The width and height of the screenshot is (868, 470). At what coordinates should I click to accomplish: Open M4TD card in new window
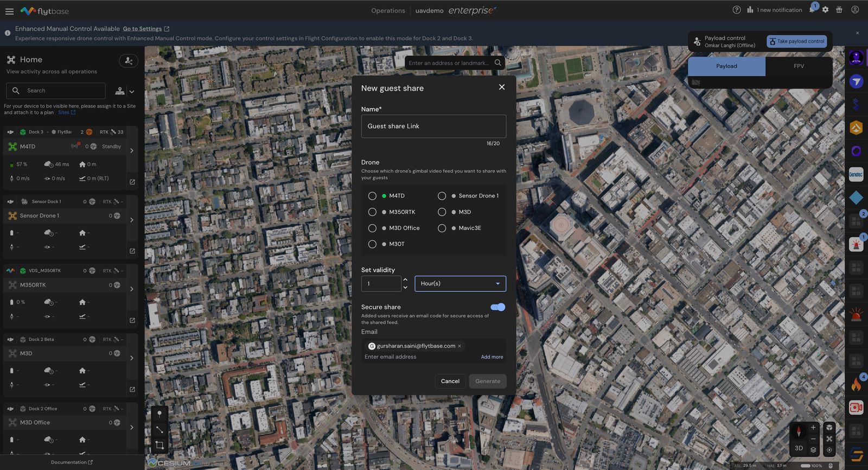[132, 182]
